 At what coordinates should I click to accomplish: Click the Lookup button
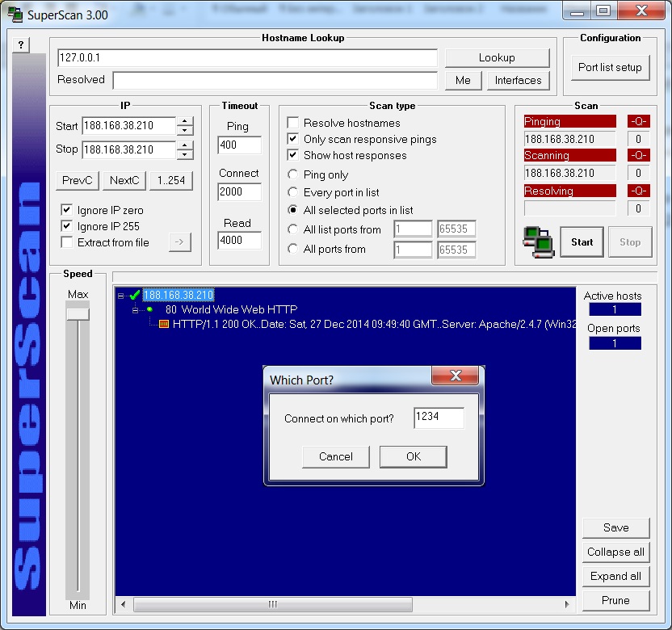click(498, 58)
